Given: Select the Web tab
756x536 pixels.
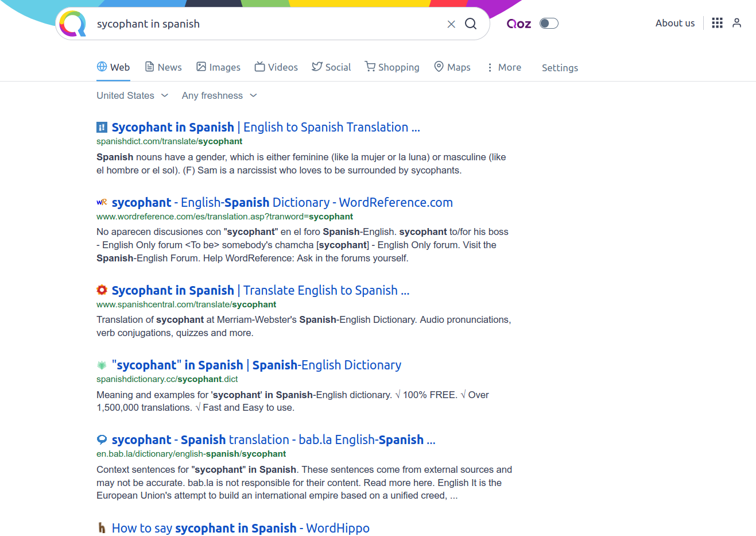Looking at the screenshot, I should click(113, 67).
